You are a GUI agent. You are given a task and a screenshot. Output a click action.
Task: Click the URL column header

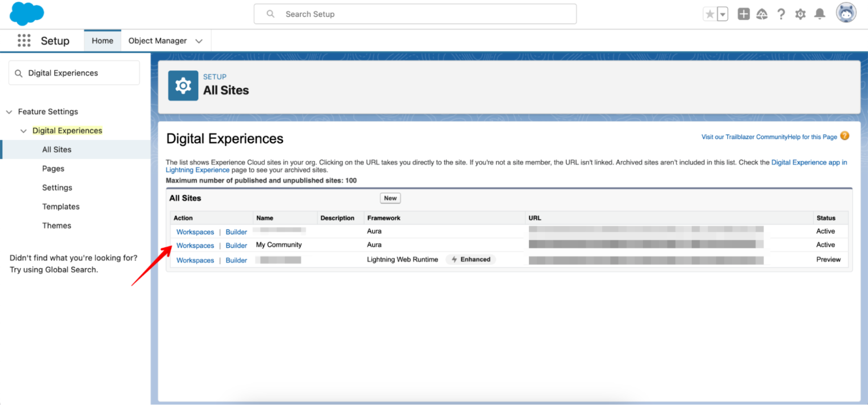(x=535, y=218)
